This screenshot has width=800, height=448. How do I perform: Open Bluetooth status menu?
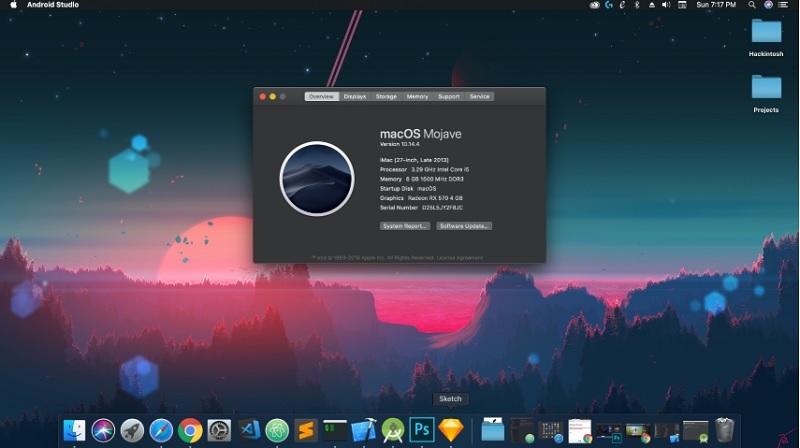[637, 5]
